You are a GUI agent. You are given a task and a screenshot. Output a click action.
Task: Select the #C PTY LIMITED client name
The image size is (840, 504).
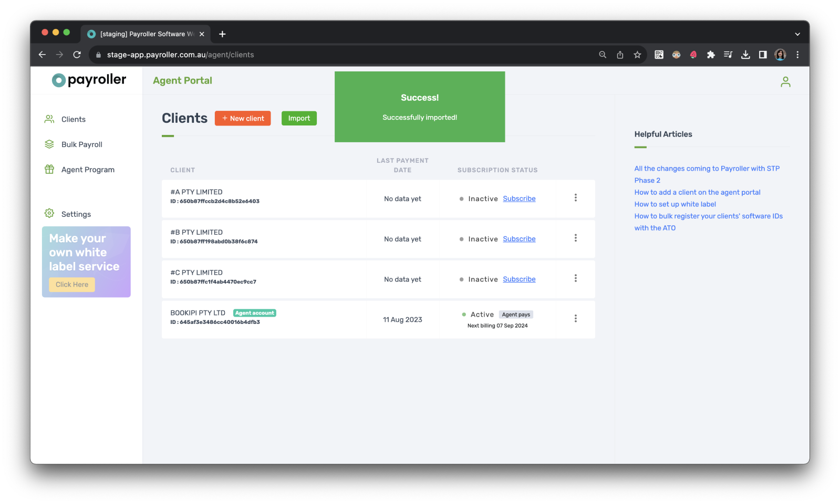(x=196, y=273)
